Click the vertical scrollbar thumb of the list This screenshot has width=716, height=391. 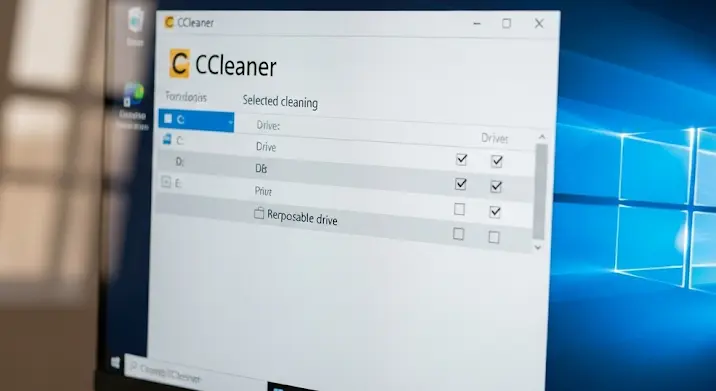tap(541, 191)
